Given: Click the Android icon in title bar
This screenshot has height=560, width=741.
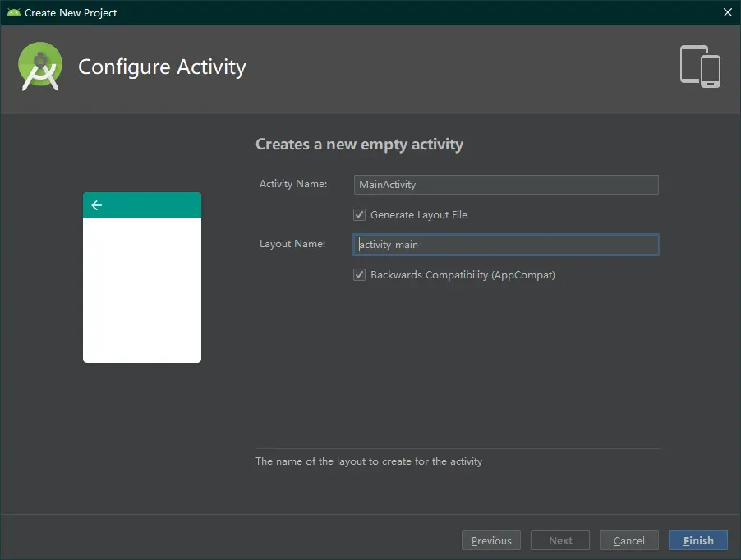Looking at the screenshot, I should 14,13.
